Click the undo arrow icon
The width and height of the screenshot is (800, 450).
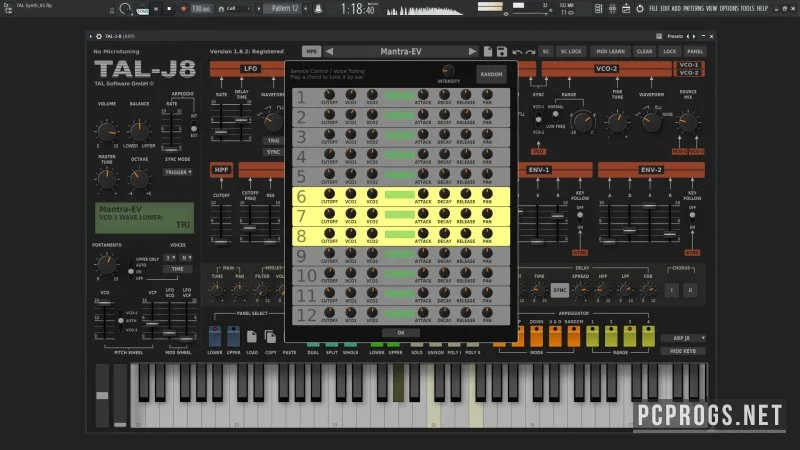tap(517, 52)
